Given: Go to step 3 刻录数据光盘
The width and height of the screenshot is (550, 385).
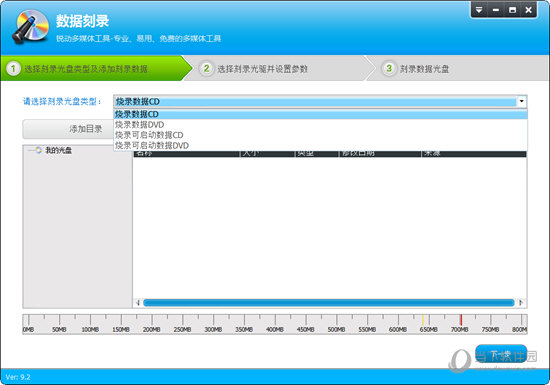Looking at the screenshot, I should (x=458, y=68).
